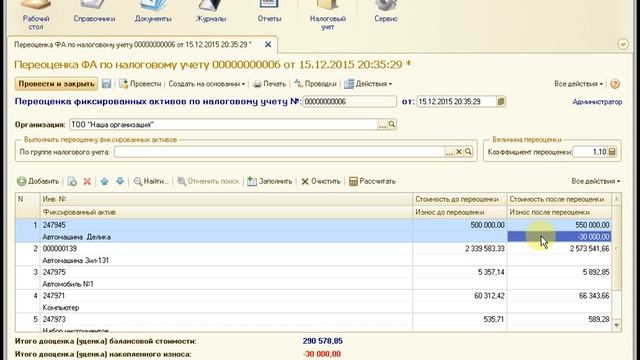Expand the open windows list arrow
The image size is (640, 360).
(x=623, y=44)
